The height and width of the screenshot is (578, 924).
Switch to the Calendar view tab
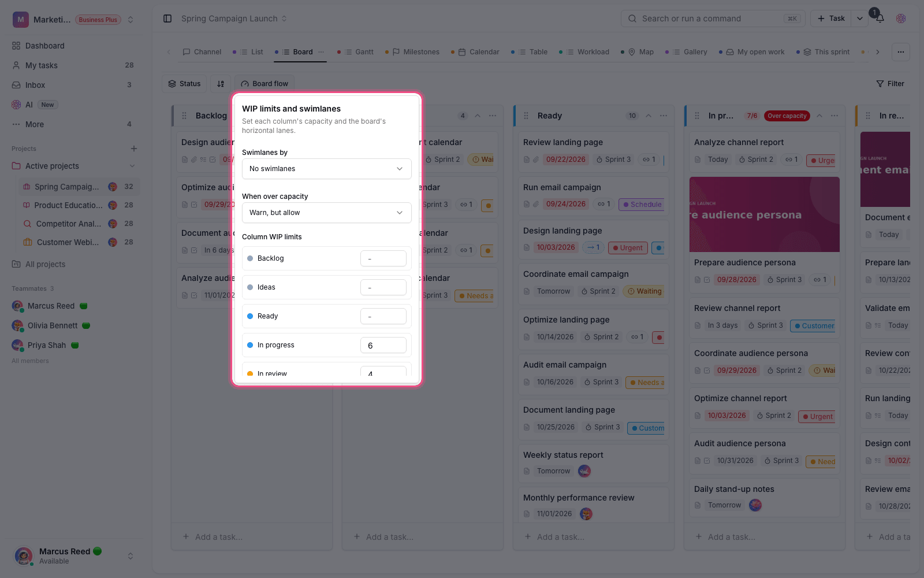[475, 52]
